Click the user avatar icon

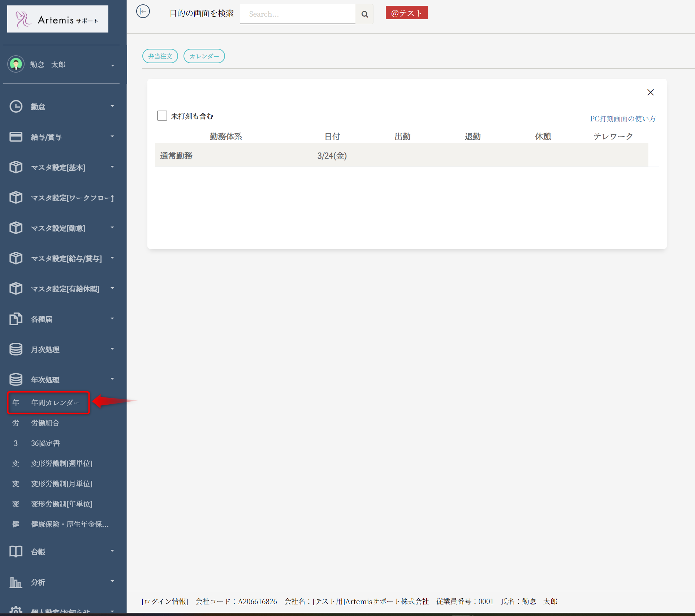(16, 64)
